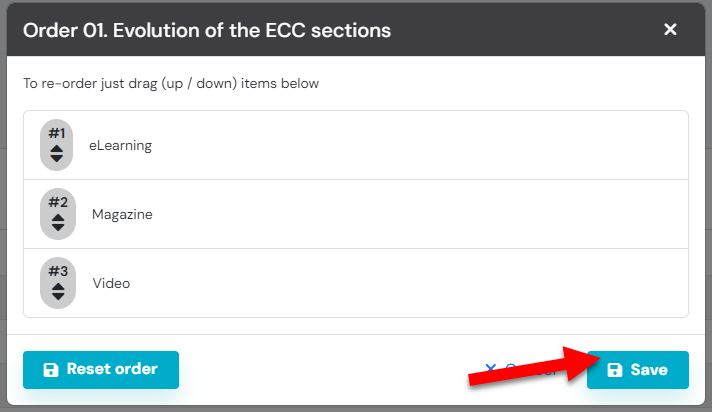Screen dimensions: 712x412
Task: Click the #2 position number badge
Action: [x=57, y=203]
